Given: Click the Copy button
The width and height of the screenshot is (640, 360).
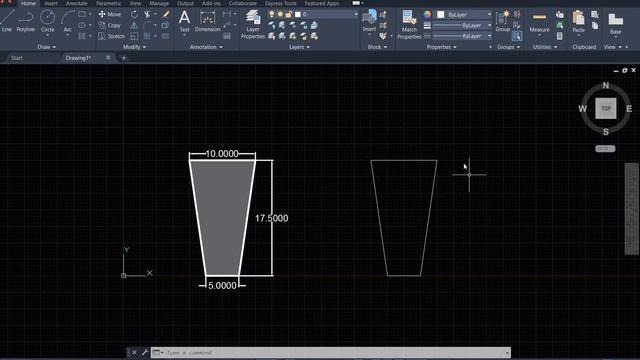Looking at the screenshot, I should point(109,25).
